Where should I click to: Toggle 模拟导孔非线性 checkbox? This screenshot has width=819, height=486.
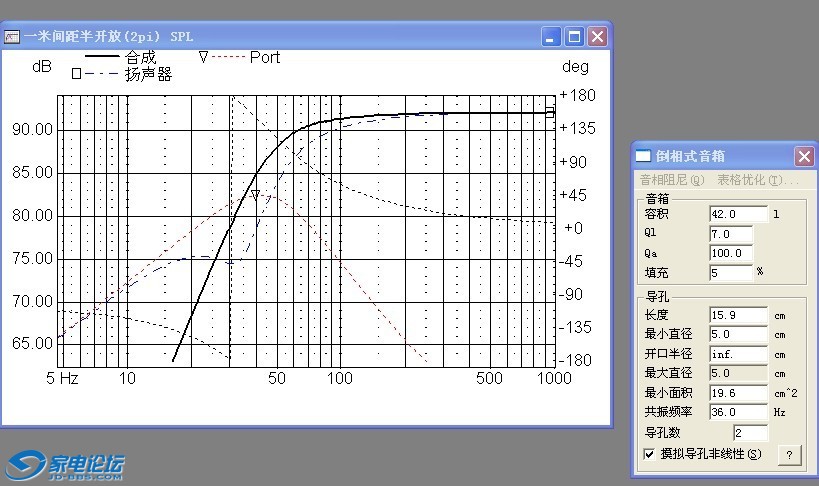[x=649, y=454]
